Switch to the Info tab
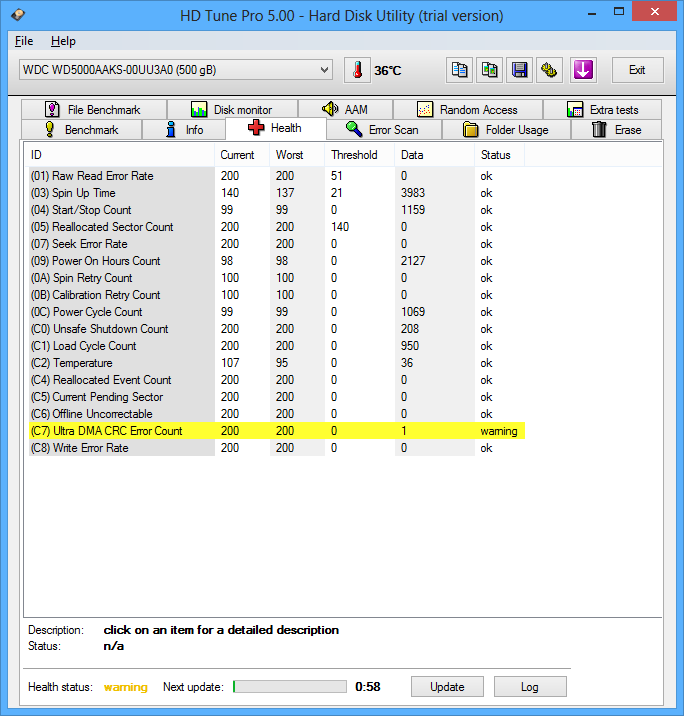Viewport: 684px width, 716px height. click(x=184, y=130)
